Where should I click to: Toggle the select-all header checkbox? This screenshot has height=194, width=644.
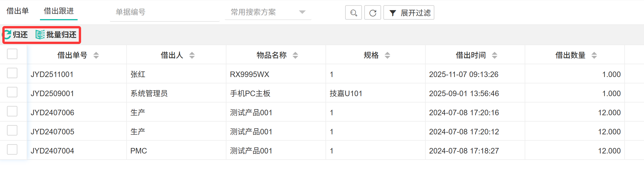[x=12, y=54]
